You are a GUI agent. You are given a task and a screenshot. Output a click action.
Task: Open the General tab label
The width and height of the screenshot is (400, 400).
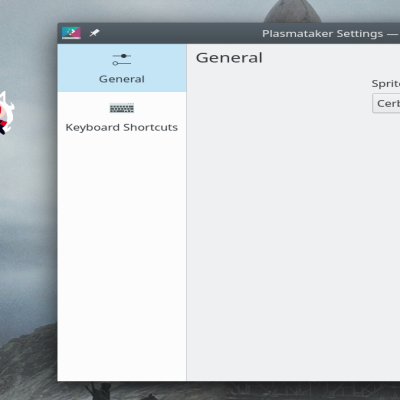click(122, 79)
